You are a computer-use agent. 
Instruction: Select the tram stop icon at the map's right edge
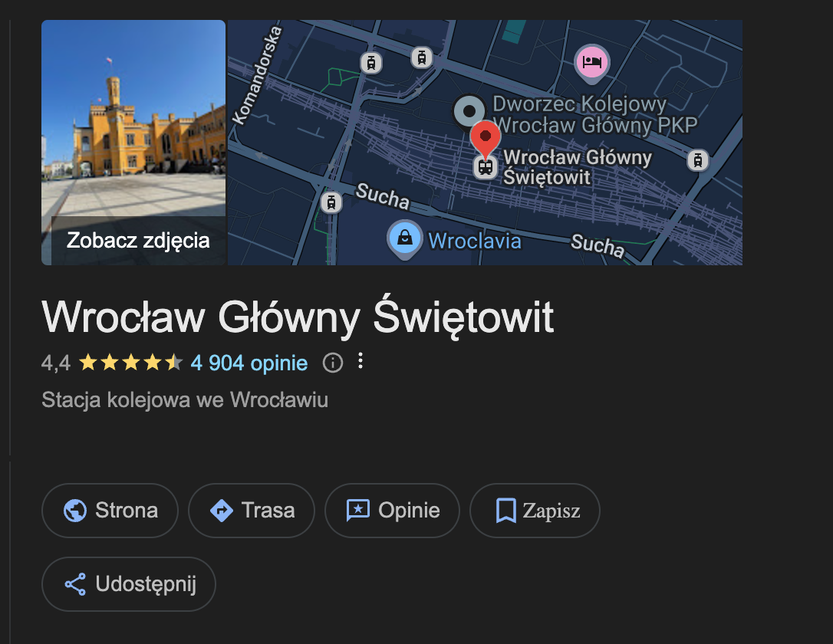697,160
